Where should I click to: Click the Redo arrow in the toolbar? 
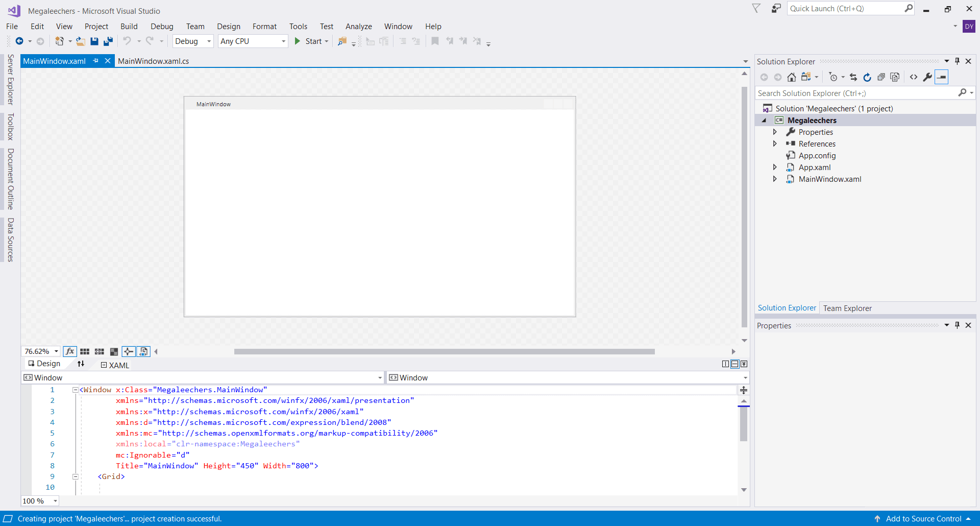click(x=150, y=41)
